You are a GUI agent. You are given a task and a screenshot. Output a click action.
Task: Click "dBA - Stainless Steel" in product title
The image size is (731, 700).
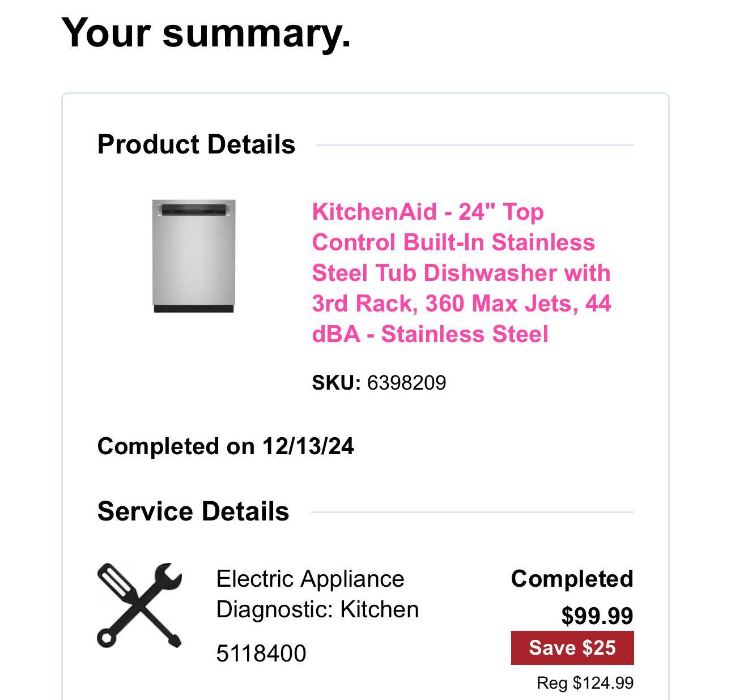(430, 334)
